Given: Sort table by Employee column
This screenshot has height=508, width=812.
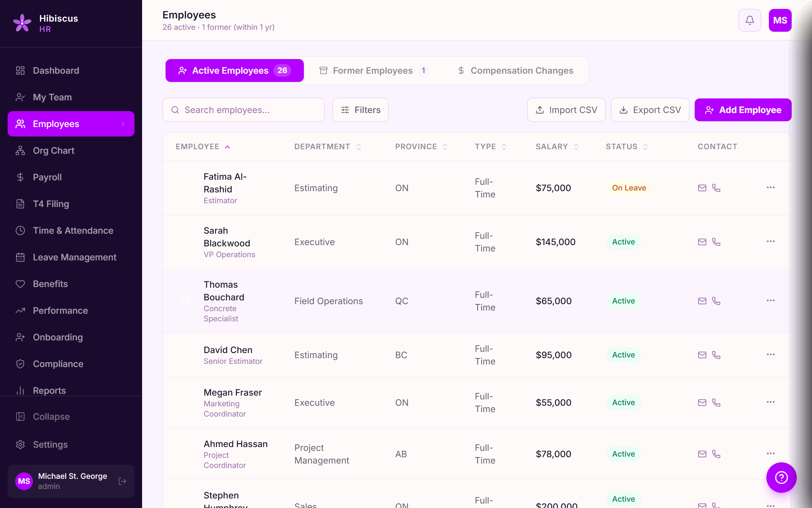Looking at the screenshot, I should click(203, 147).
